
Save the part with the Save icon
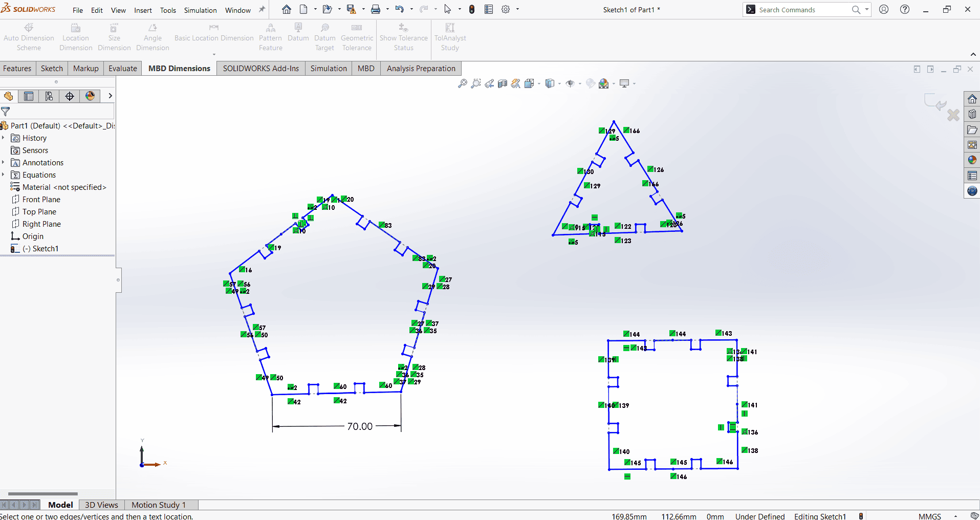(x=351, y=9)
